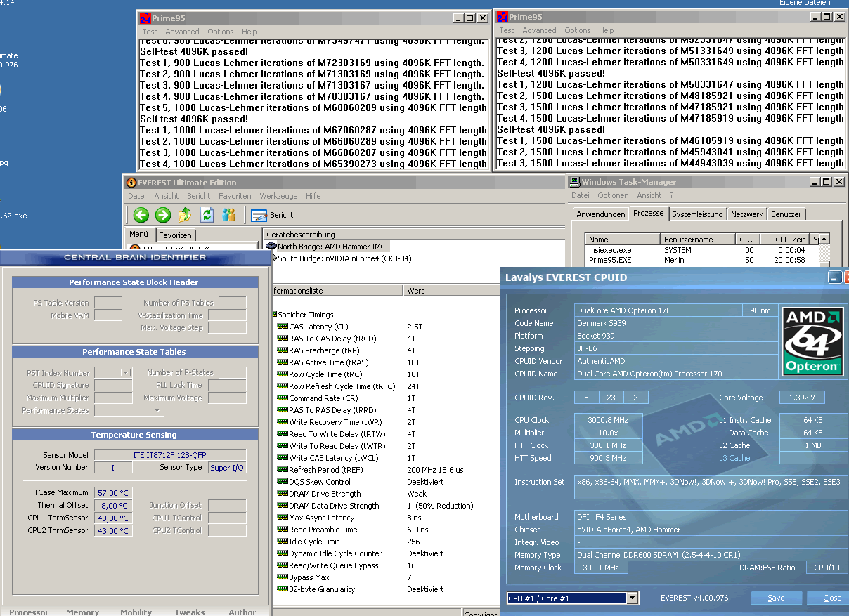Screen dimensions: 849x616
Task: Open the Bericht menu in EVEREST
Action: pyautogui.click(x=199, y=196)
